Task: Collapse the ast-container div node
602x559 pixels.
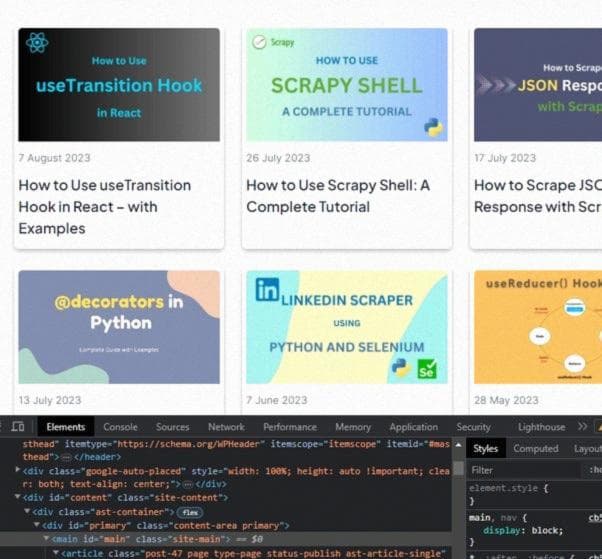Action: (27, 511)
